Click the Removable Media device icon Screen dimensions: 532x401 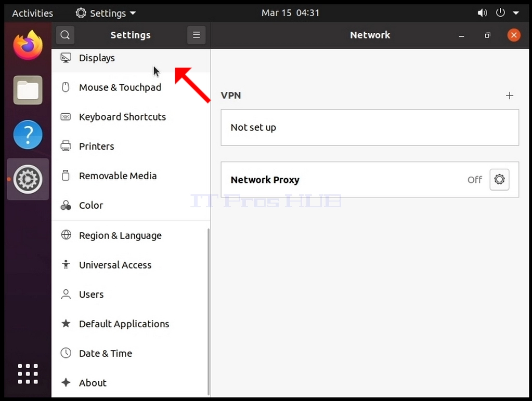[66, 176]
